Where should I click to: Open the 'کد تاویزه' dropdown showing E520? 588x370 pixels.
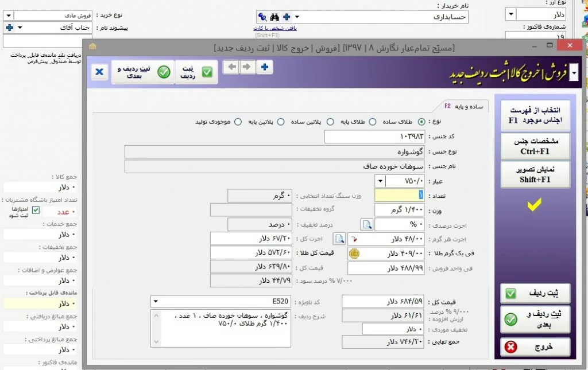pos(156,302)
